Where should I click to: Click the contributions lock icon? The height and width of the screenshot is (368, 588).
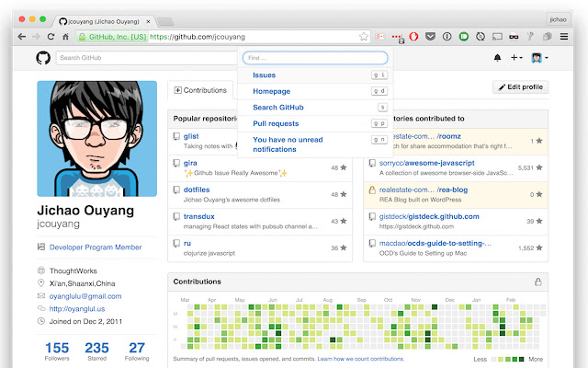tap(537, 282)
